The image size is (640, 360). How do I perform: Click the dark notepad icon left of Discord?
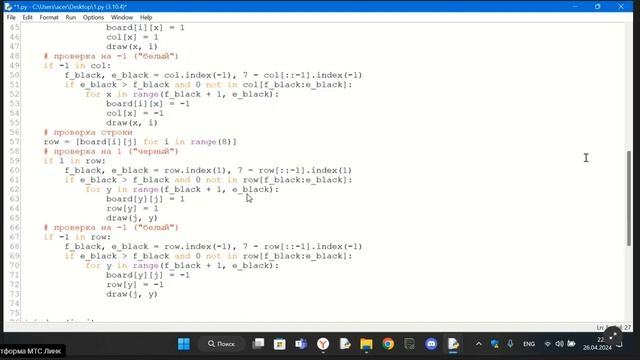[x=409, y=344]
